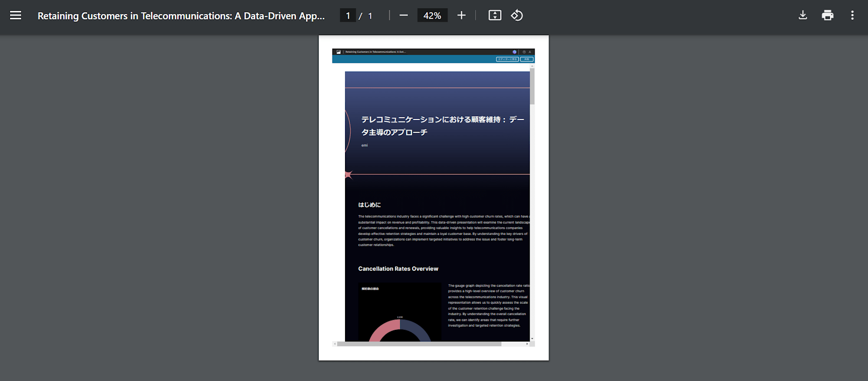Screen dimensions: 868x381
Task: Click the zoom out minus icon
Action: tap(404, 16)
